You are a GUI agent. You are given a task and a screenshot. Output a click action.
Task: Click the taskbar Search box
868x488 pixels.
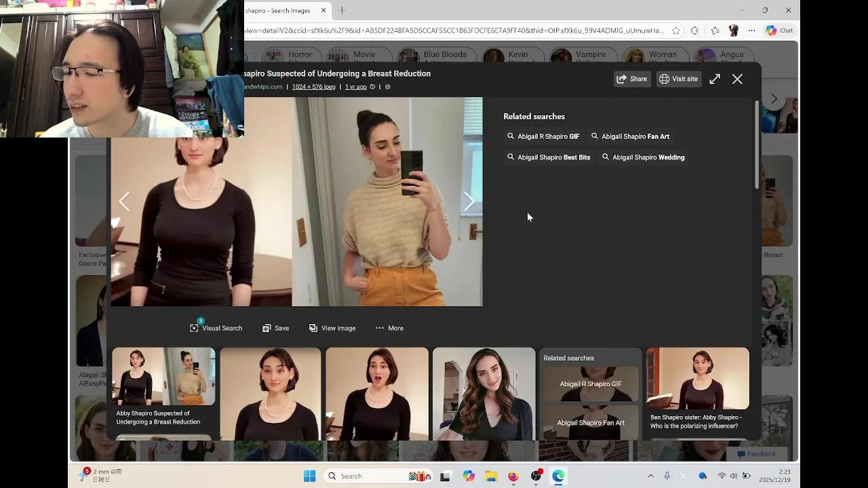[377, 476]
